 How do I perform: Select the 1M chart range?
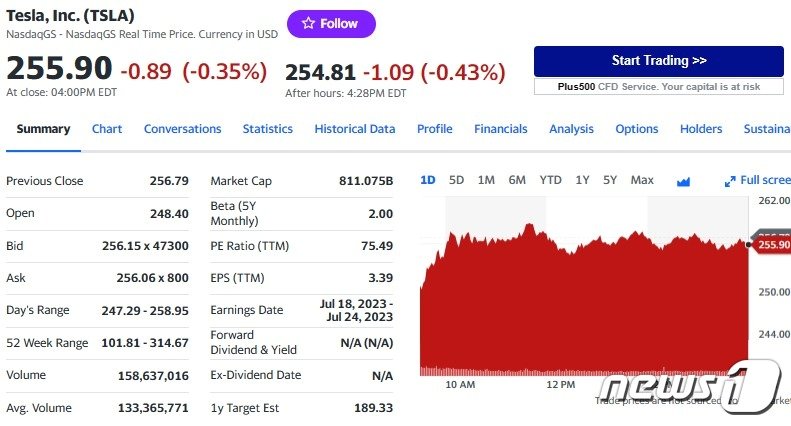click(486, 180)
